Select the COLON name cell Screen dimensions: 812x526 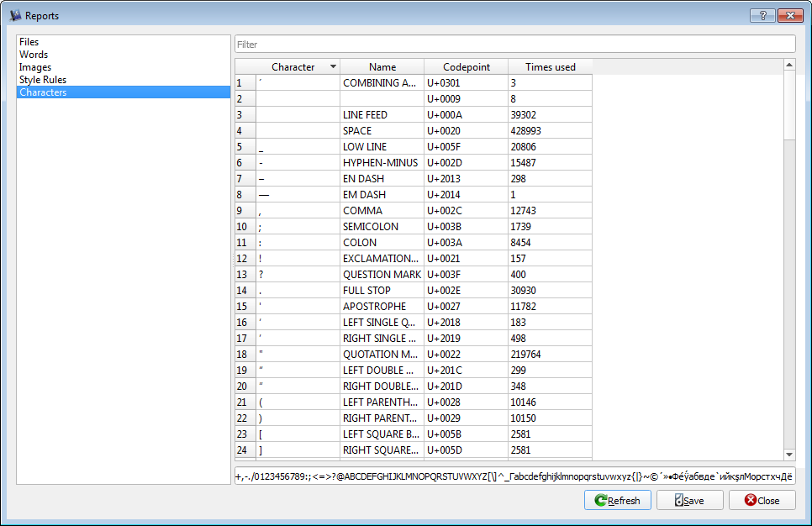[x=382, y=242]
